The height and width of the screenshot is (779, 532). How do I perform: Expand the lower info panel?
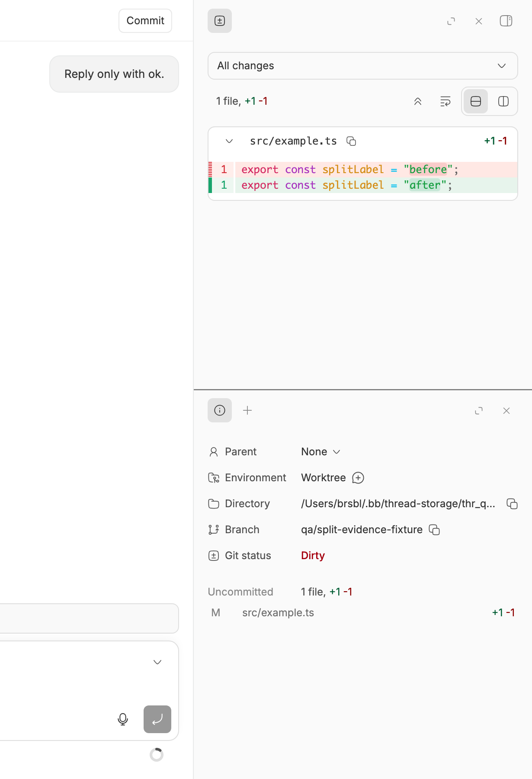coord(479,411)
